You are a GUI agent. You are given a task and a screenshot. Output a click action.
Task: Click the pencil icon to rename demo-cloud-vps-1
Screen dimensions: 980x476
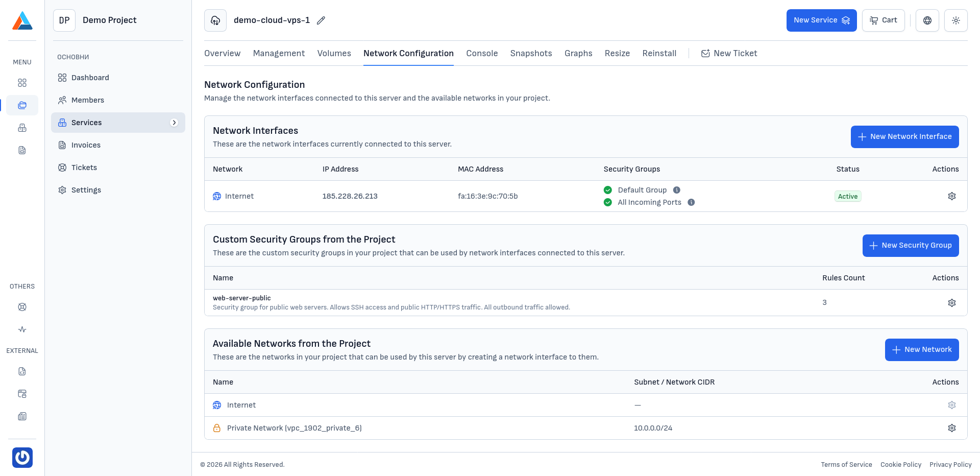coord(321,20)
